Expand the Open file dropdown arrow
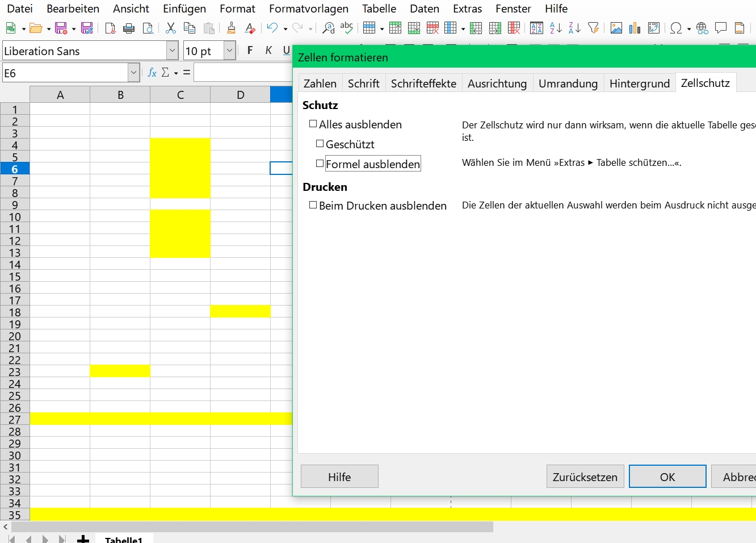 pos(49,28)
